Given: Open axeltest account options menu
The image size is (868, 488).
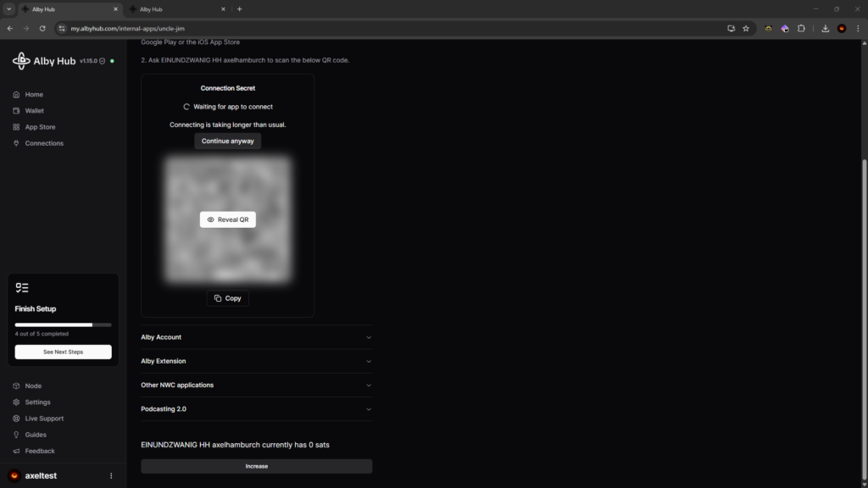Looking at the screenshot, I should [111, 476].
